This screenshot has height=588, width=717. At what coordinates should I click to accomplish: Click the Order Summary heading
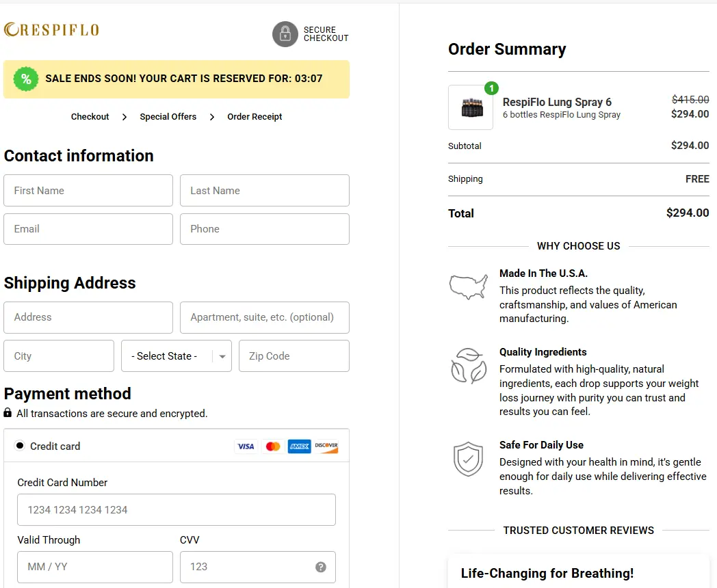pos(507,49)
